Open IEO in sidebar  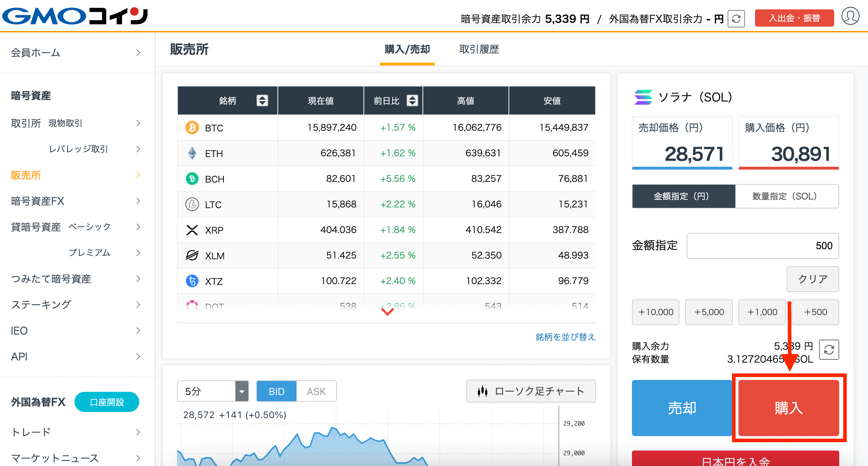(76, 331)
